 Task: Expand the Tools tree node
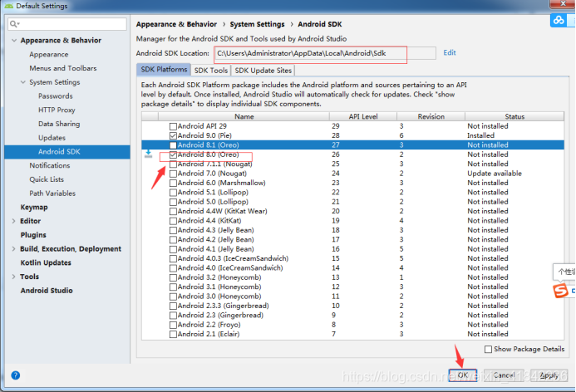coord(13,277)
